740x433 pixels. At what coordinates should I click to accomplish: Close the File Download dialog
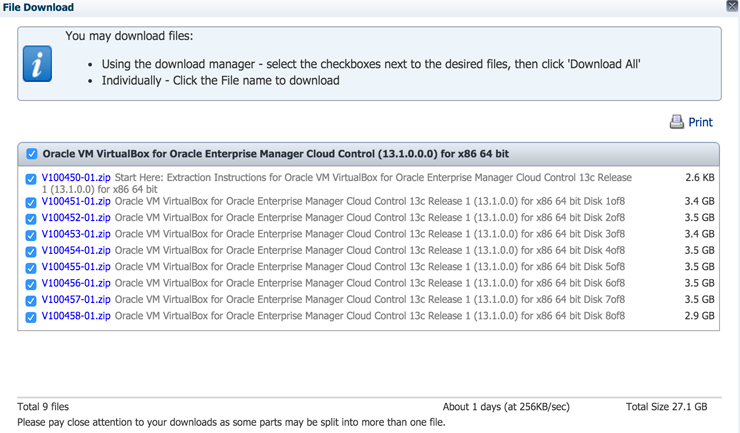tap(732, 6)
